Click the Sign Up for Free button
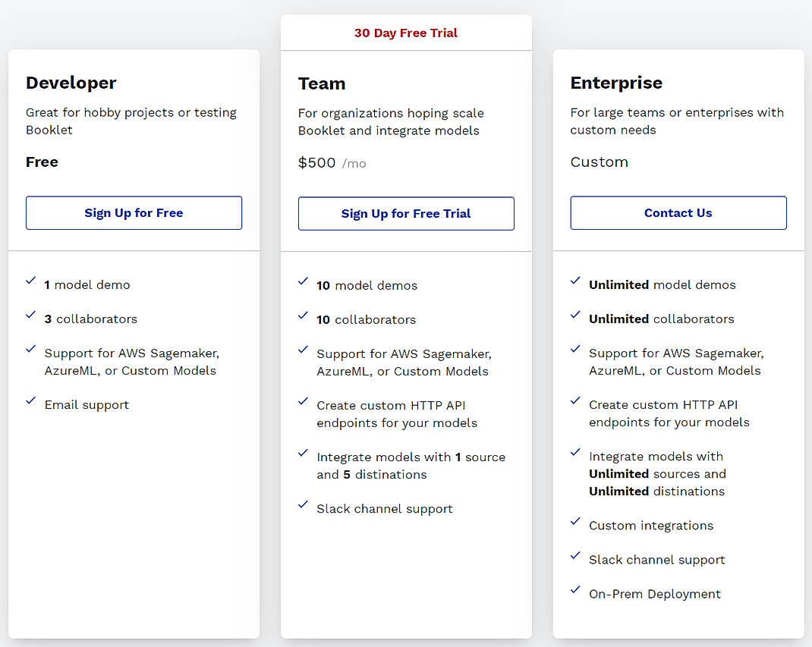Screen dimensions: 812x647 pyautogui.click(x=134, y=212)
